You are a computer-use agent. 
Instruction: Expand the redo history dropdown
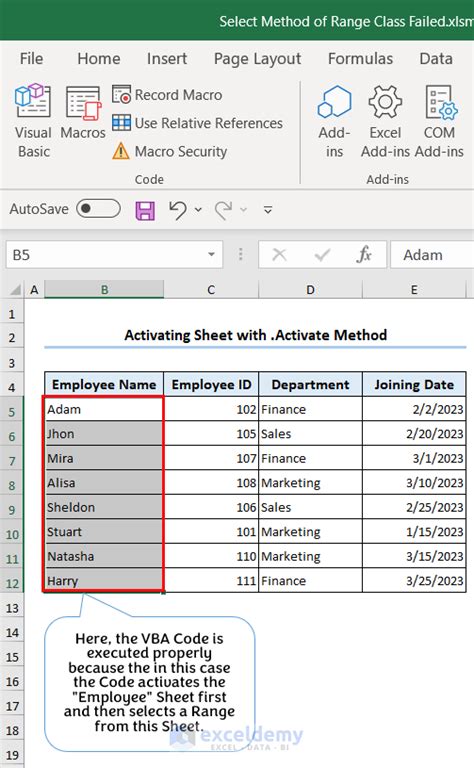[243, 210]
